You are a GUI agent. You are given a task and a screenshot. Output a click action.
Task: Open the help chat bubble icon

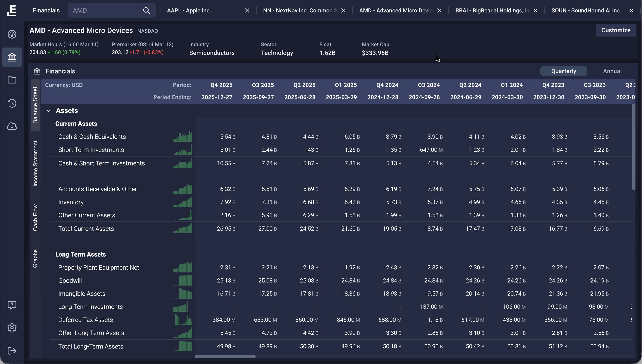(12, 305)
